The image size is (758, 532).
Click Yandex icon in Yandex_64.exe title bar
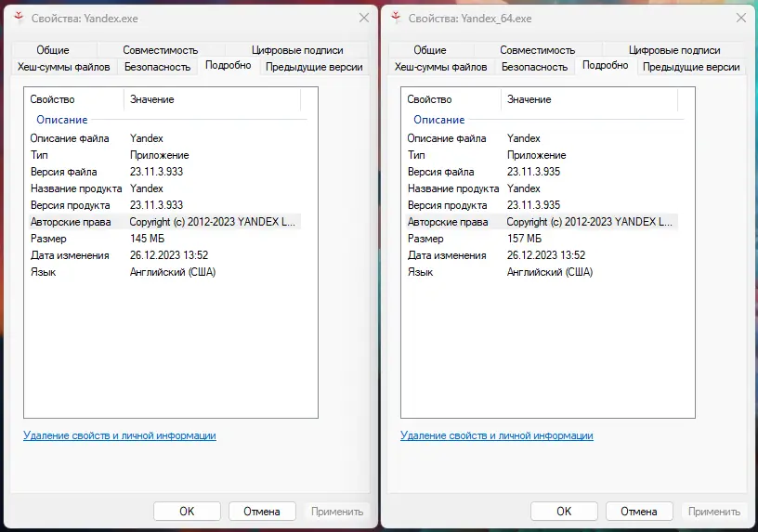(x=396, y=18)
